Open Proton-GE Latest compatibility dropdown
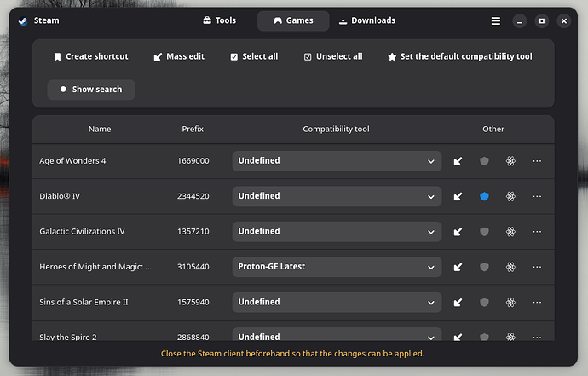Screen dimensions: 588x376 337,267
